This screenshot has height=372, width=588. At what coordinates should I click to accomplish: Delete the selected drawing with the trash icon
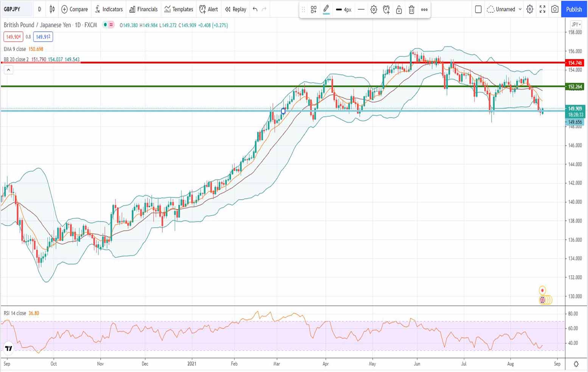412,10
